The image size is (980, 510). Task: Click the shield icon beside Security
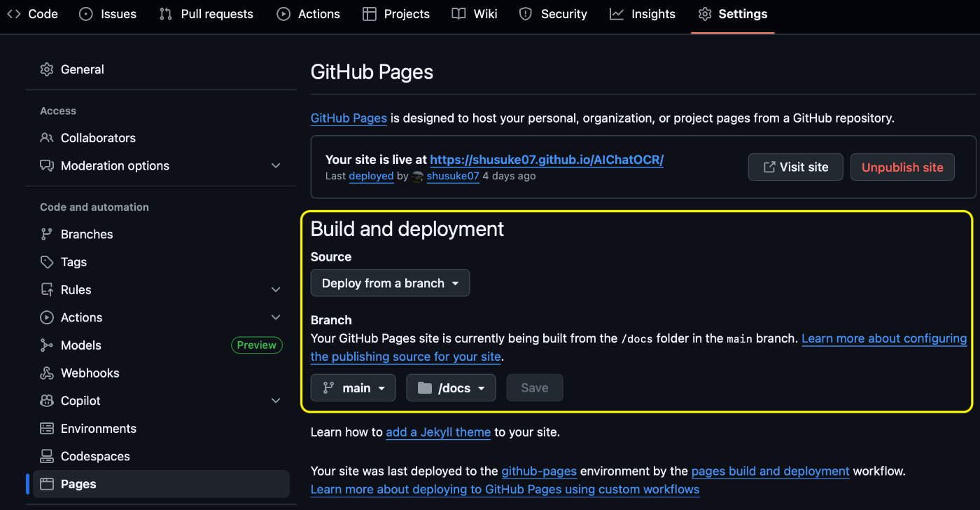(x=526, y=14)
